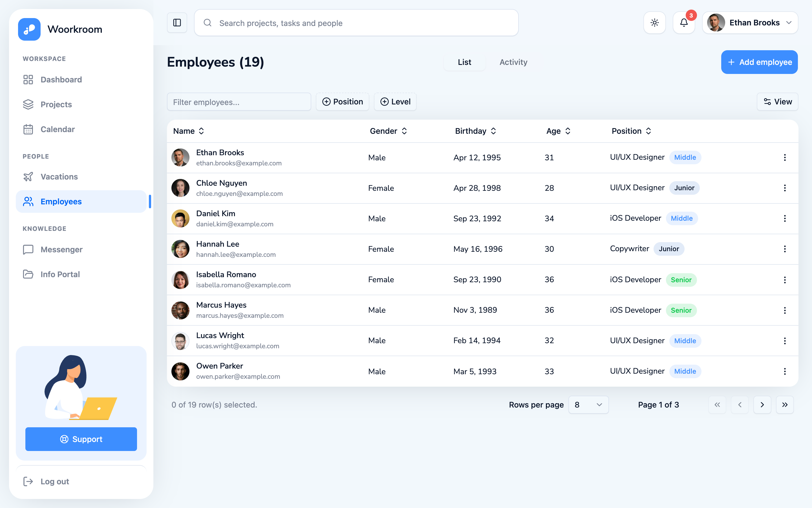
Task: Open Position filter
Action: [342, 102]
